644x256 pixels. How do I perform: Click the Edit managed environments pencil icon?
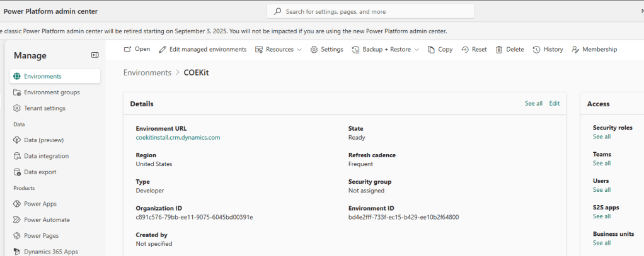(163, 49)
